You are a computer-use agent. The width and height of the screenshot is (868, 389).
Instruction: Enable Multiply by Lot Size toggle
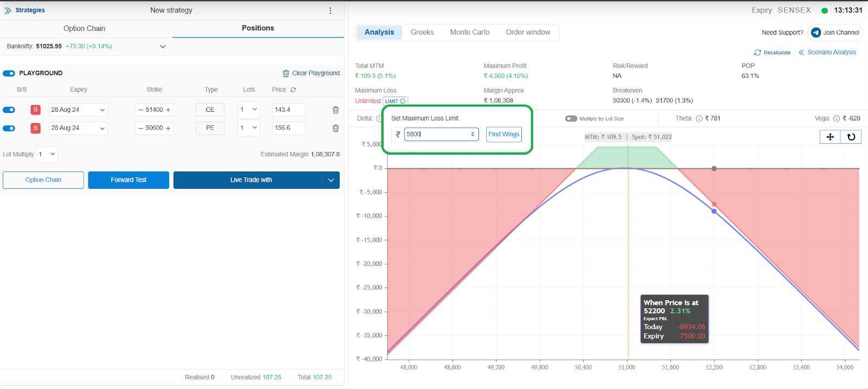pos(571,119)
